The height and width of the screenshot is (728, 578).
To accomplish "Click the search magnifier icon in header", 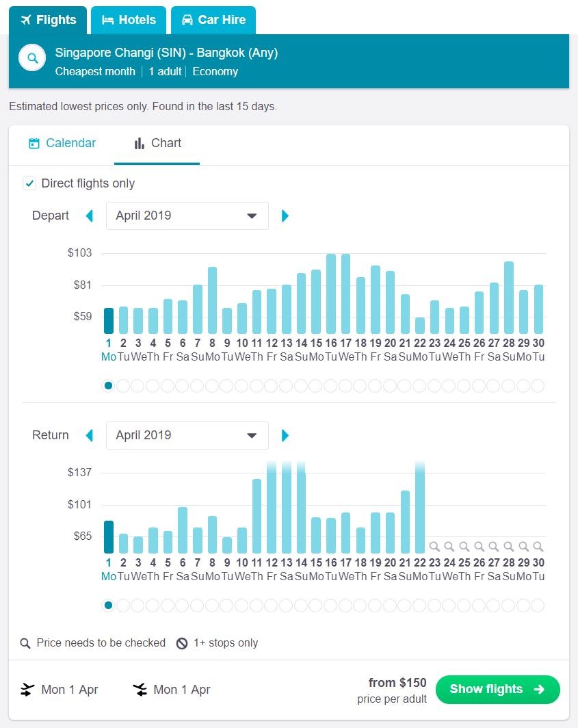I will (32, 59).
